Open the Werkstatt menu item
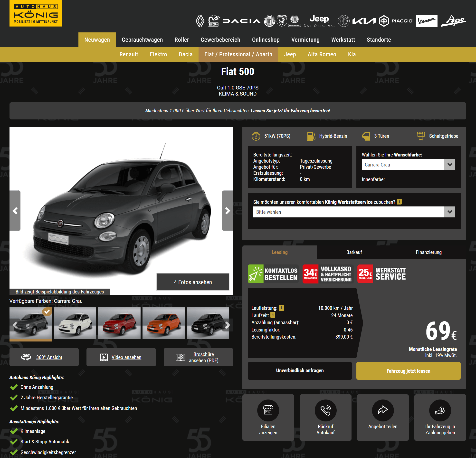This screenshot has height=458, width=476. click(343, 40)
